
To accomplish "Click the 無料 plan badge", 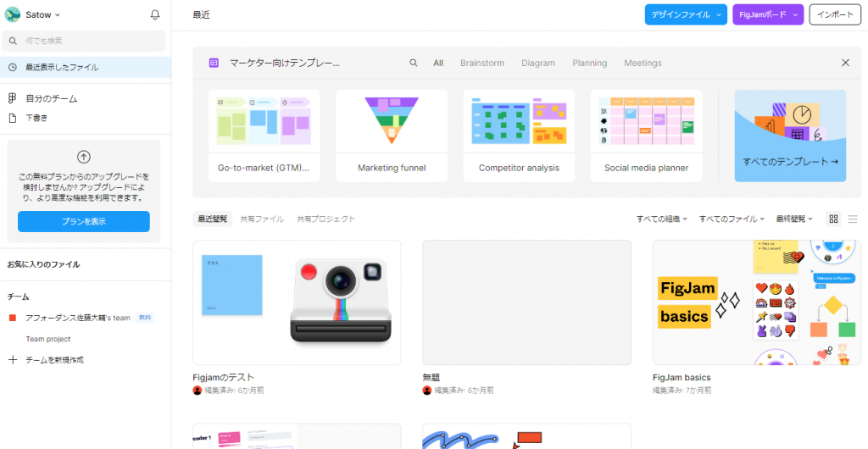I will (x=144, y=318).
